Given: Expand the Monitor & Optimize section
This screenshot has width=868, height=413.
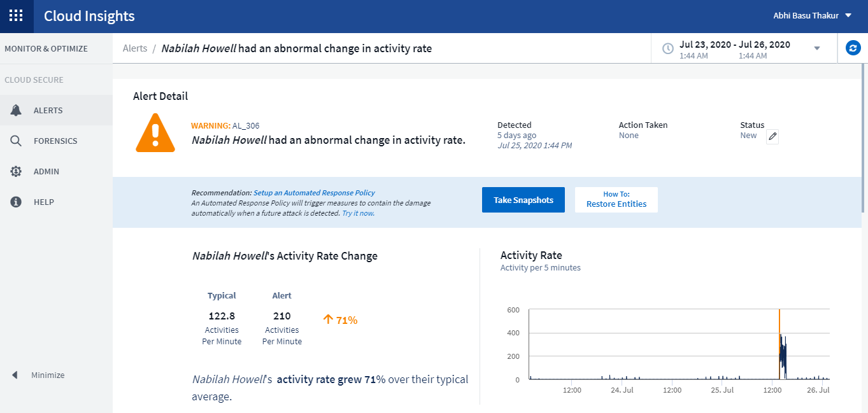Looking at the screenshot, I should pos(46,48).
